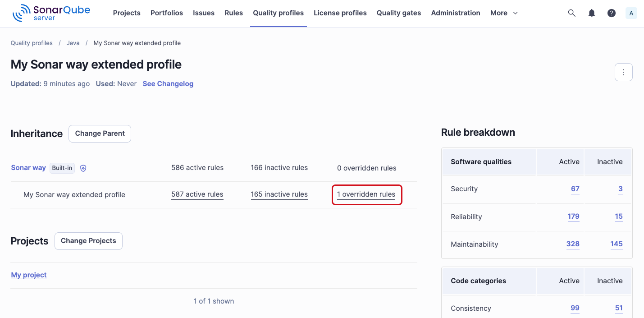644x318 pixels.
Task: Click the Change Projects button
Action: pyautogui.click(x=88, y=241)
